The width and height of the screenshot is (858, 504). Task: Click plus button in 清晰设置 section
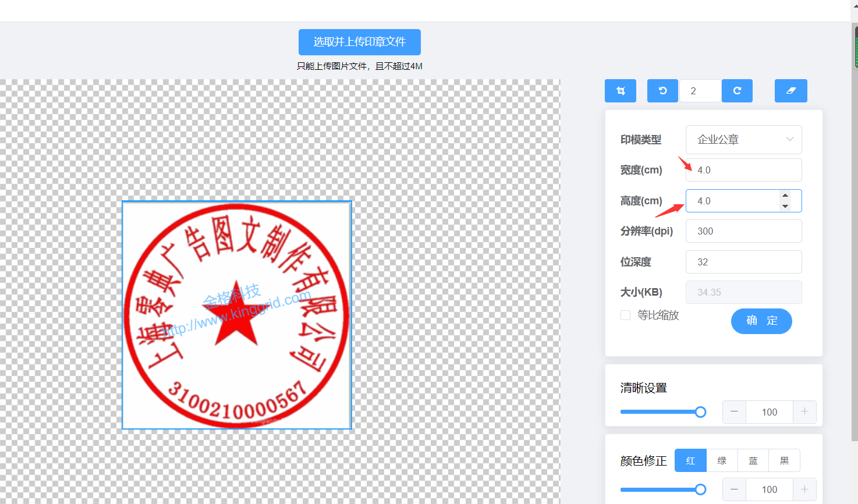(804, 412)
